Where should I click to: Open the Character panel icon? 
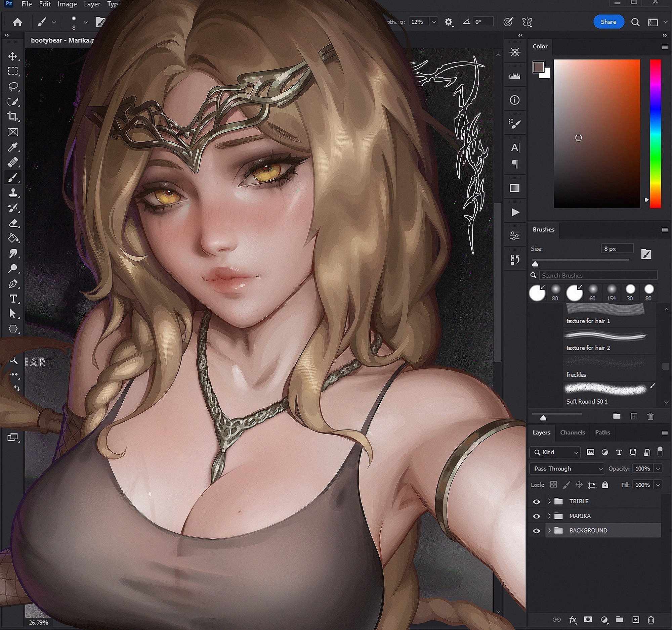(515, 148)
